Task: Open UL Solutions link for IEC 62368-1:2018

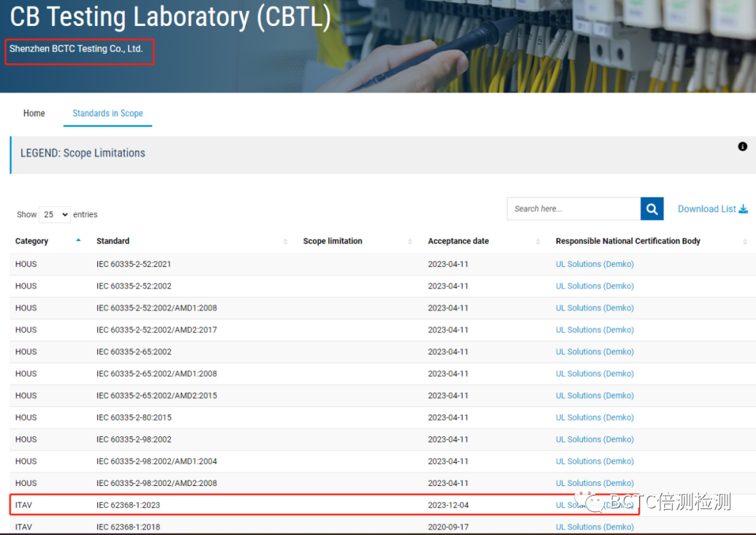Action: [x=594, y=527]
